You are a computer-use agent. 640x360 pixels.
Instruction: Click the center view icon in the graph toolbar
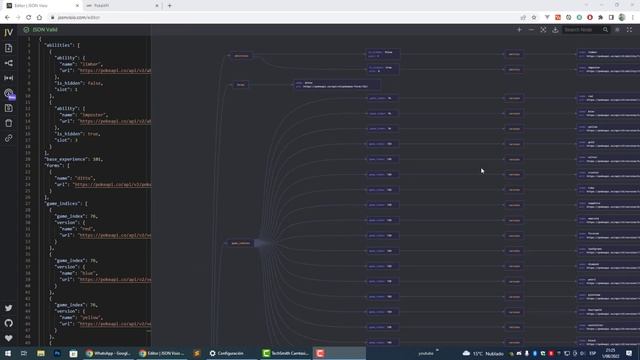tap(543, 30)
